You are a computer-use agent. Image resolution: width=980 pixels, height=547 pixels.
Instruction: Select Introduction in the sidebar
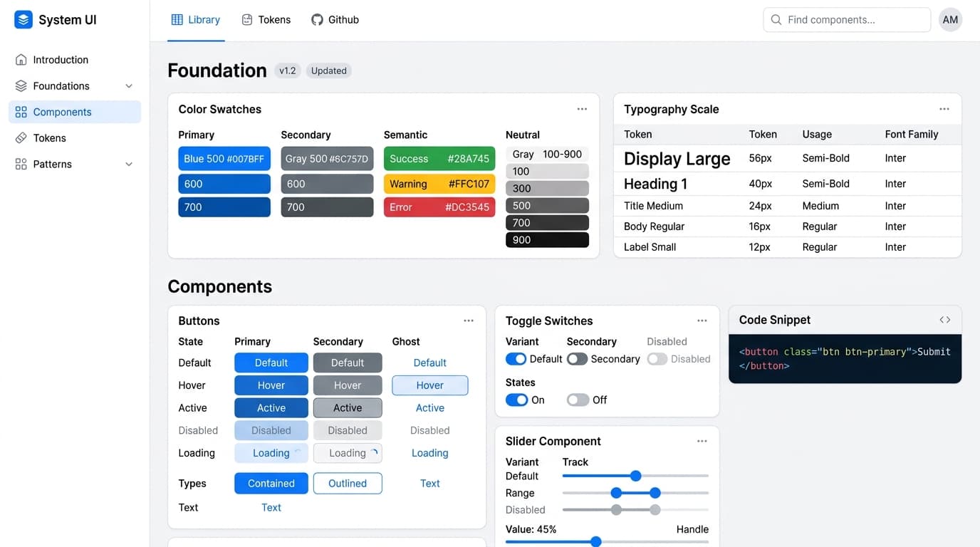[75, 60]
